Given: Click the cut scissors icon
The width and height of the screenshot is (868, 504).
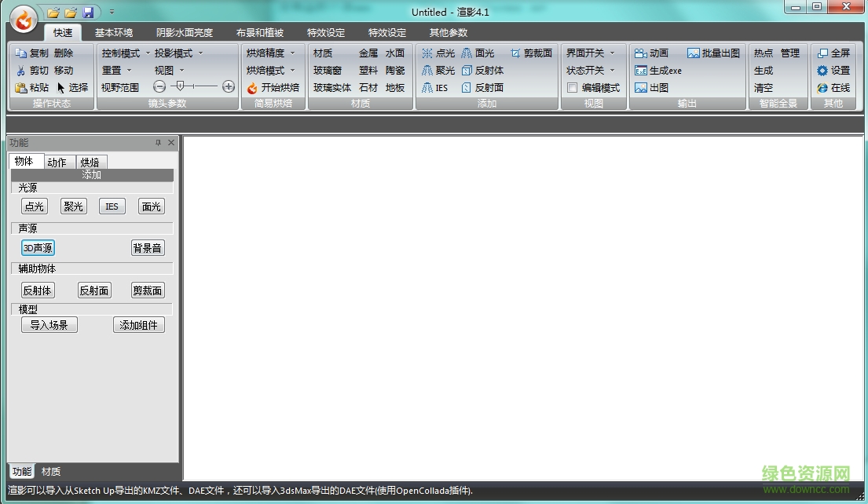Looking at the screenshot, I should pos(21,71).
